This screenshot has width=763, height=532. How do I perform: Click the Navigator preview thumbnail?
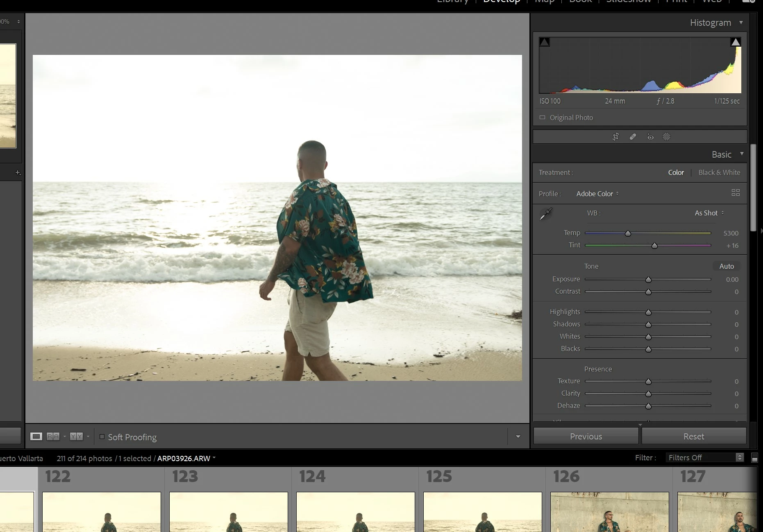click(x=8, y=96)
